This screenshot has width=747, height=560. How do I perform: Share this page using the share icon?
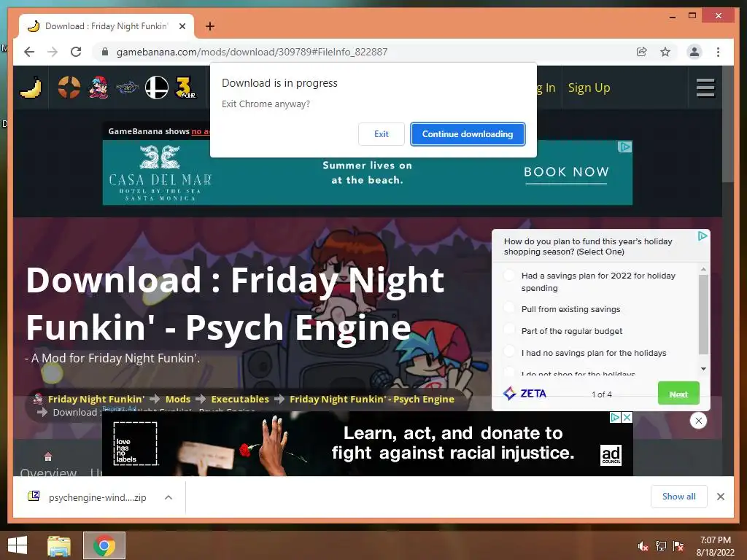[642, 52]
